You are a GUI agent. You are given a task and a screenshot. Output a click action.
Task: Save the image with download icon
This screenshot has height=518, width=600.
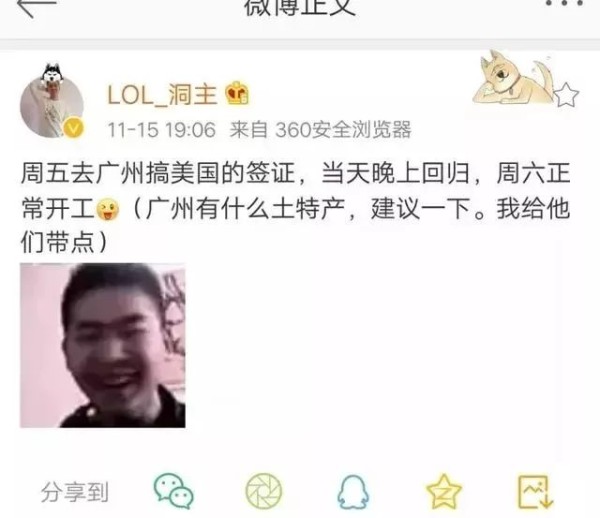[x=536, y=492]
